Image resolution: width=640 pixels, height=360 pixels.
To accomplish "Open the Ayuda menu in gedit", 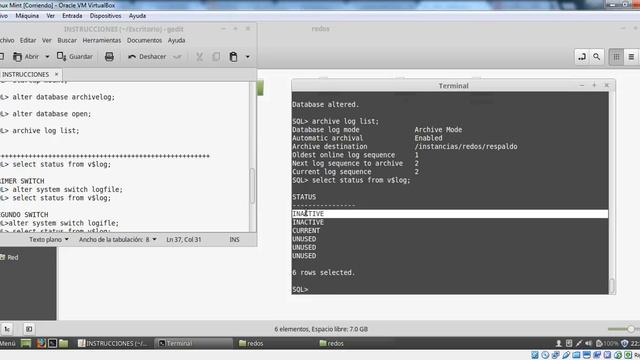I will coord(176,40).
